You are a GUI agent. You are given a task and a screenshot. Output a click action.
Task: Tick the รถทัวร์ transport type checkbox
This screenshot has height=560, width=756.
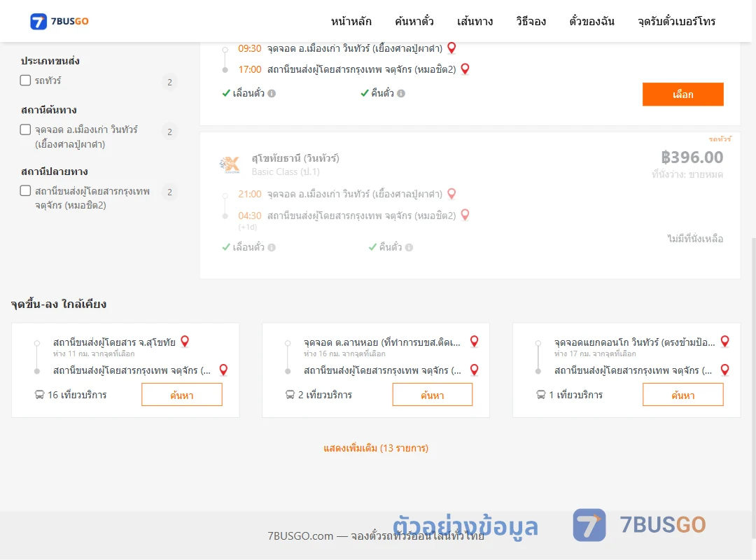click(26, 80)
